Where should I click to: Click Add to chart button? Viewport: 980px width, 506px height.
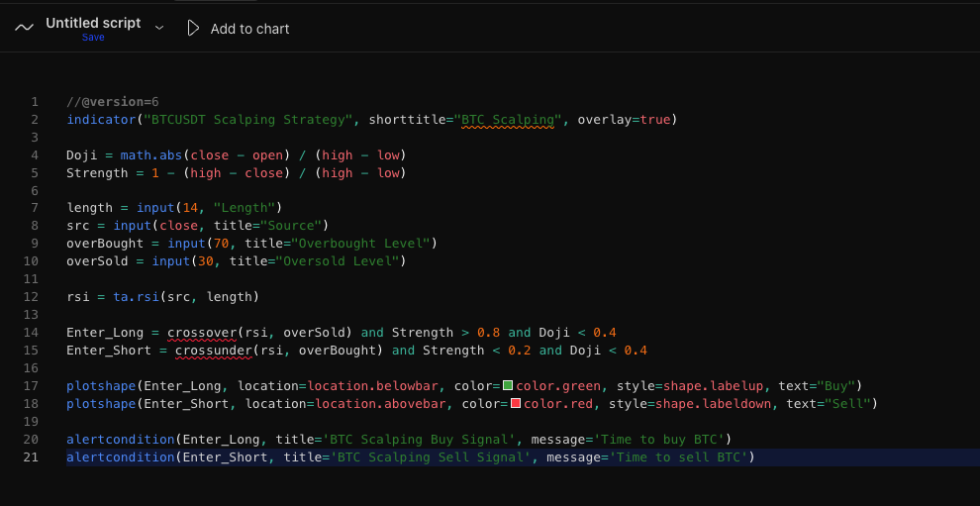tap(238, 29)
